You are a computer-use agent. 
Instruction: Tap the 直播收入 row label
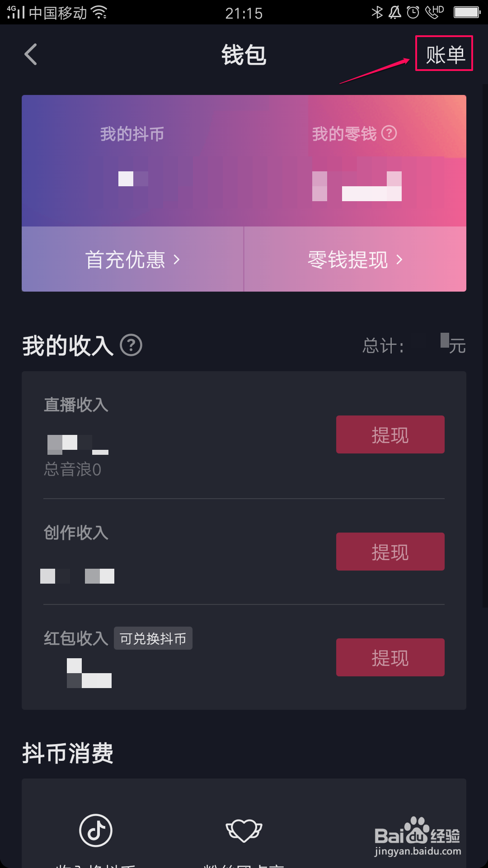click(x=76, y=405)
